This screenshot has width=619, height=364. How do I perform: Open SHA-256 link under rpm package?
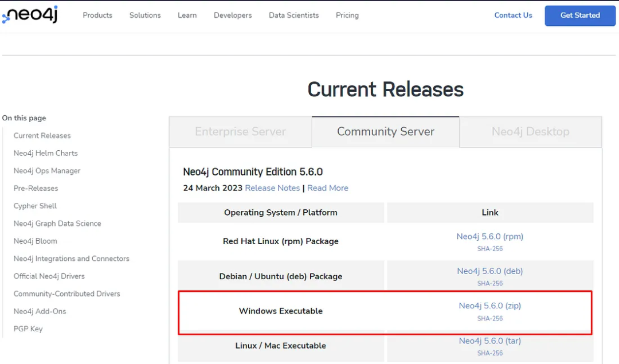click(490, 249)
